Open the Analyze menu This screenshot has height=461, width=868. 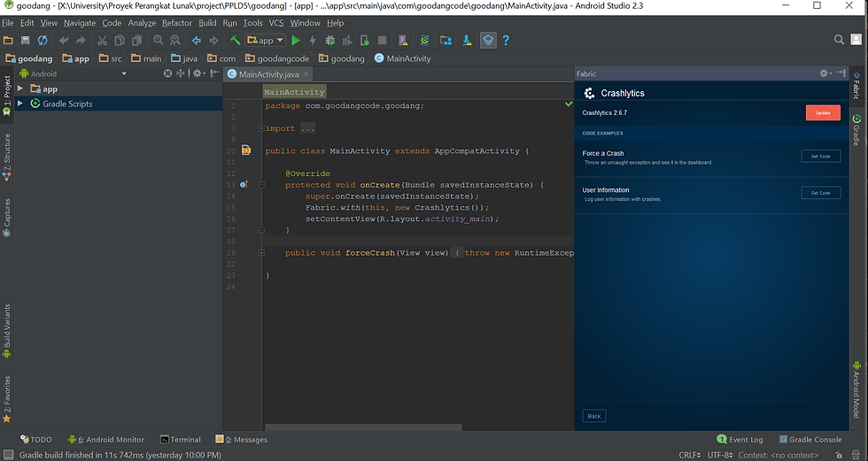pyautogui.click(x=142, y=23)
